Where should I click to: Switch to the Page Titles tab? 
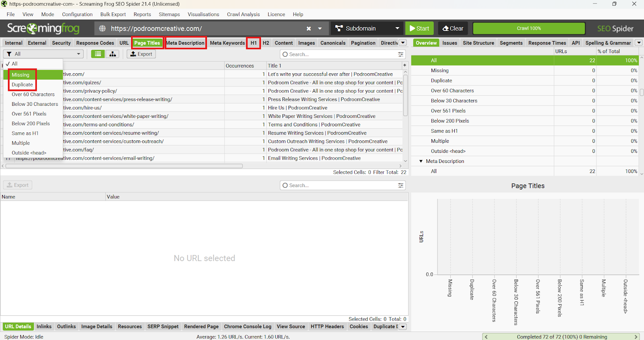click(x=147, y=43)
